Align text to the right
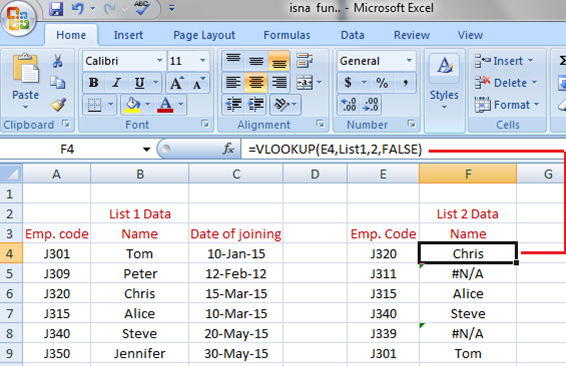 click(279, 83)
